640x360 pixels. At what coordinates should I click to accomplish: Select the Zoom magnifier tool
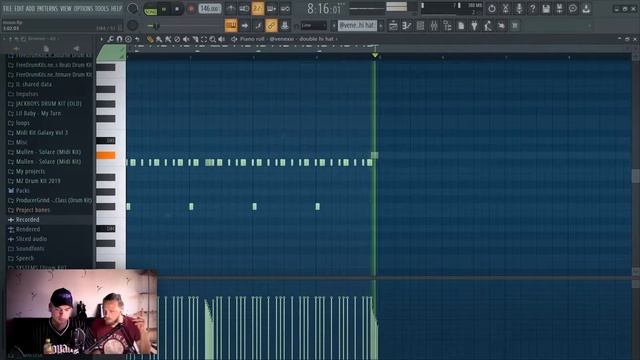[213, 39]
